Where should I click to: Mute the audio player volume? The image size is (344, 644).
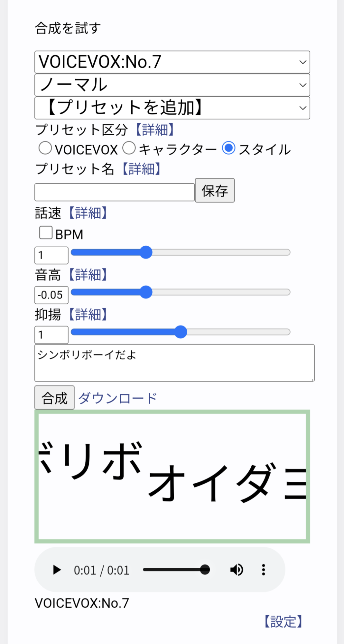pyautogui.click(x=237, y=570)
